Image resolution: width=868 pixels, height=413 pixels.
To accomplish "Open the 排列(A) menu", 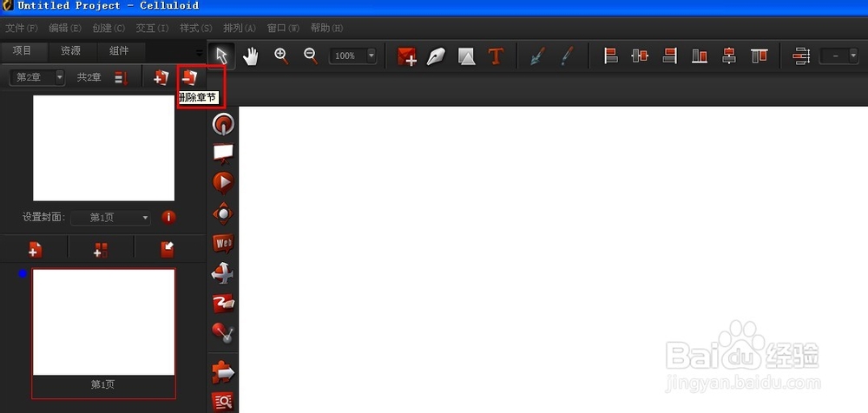I will 240,28.
